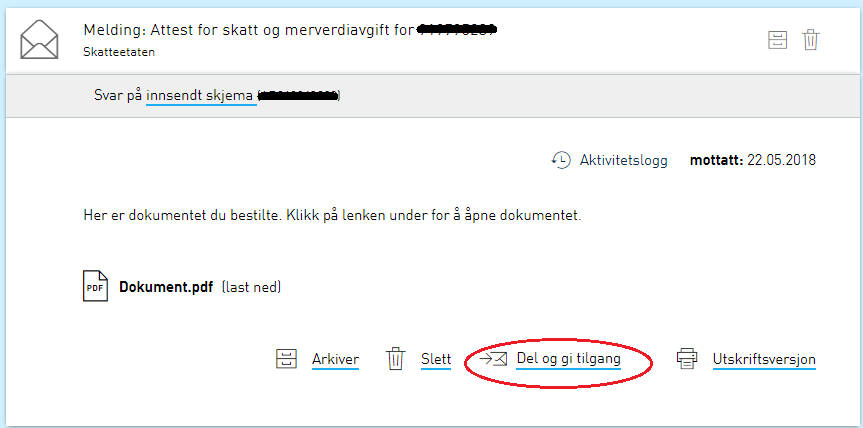The height and width of the screenshot is (428, 863).
Task: Open the PDF file icon
Action: pos(95,286)
